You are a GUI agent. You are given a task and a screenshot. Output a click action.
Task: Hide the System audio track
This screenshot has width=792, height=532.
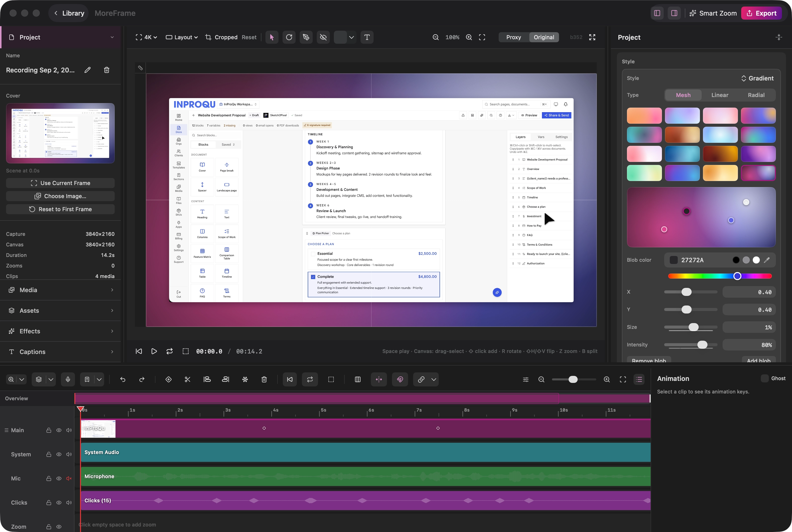[x=59, y=454]
